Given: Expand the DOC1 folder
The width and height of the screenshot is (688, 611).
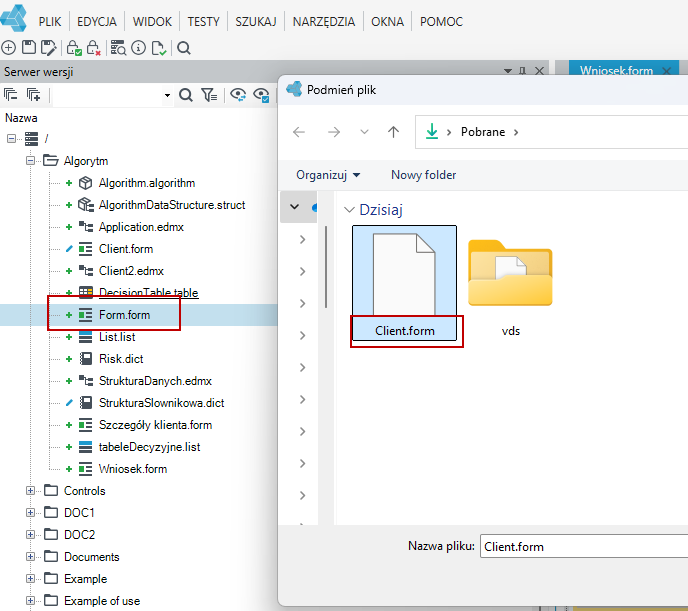Looking at the screenshot, I should pos(30,512).
